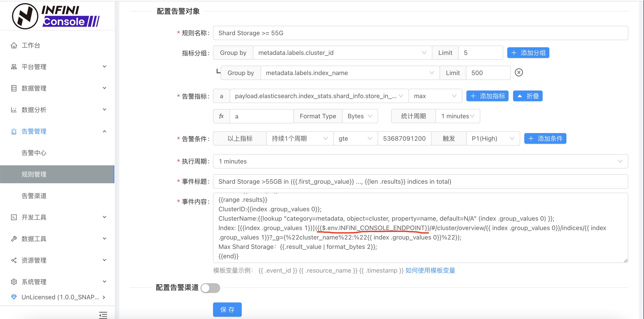644x319 pixels.
Task: Click the 规则名称 input field
Action: pyautogui.click(x=420, y=33)
